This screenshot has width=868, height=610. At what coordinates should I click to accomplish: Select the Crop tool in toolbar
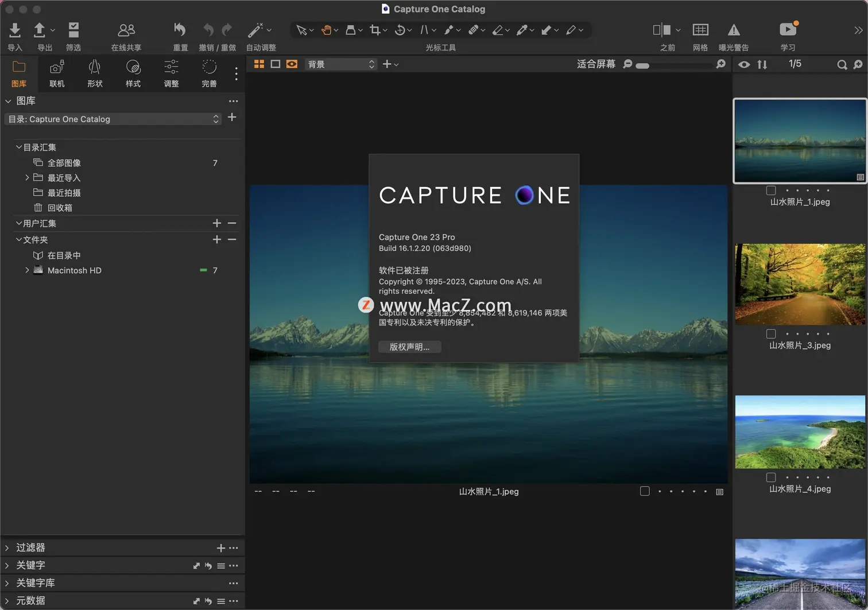click(x=375, y=30)
